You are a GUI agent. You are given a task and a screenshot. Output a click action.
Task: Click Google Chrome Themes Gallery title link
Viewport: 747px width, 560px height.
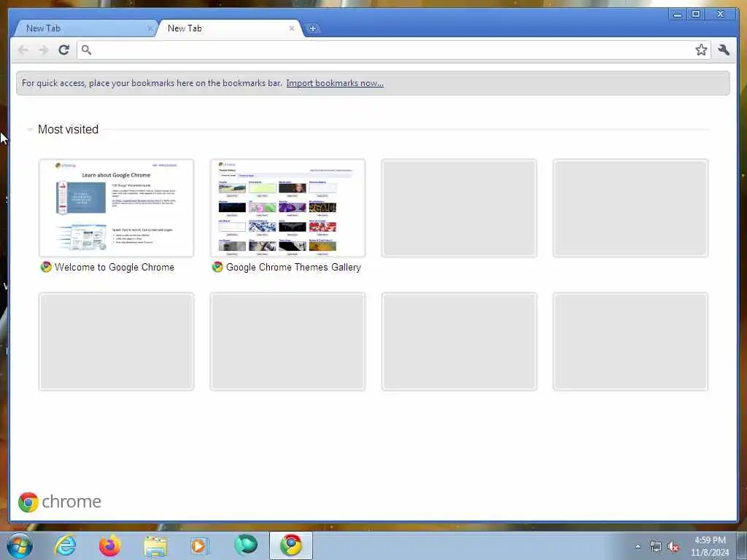pyautogui.click(x=293, y=267)
